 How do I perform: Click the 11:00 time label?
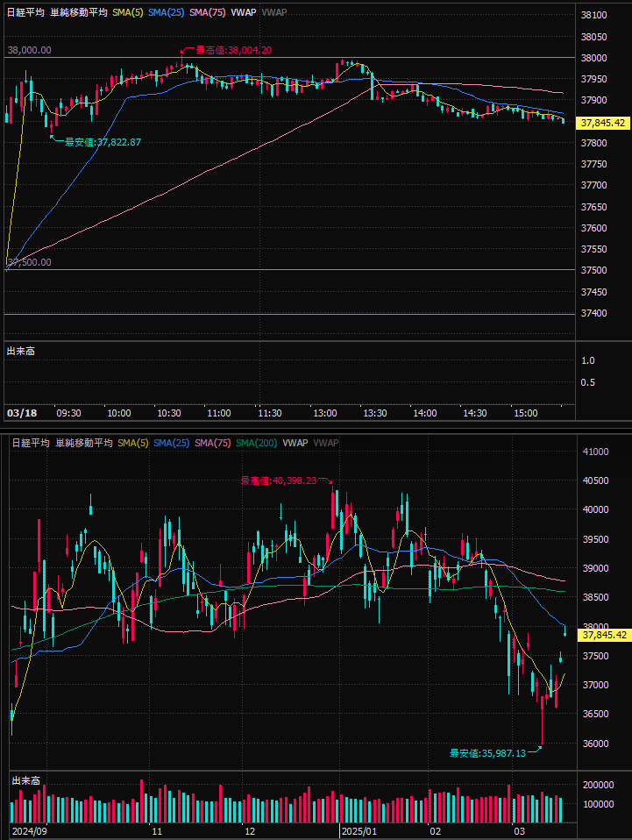[219, 413]
